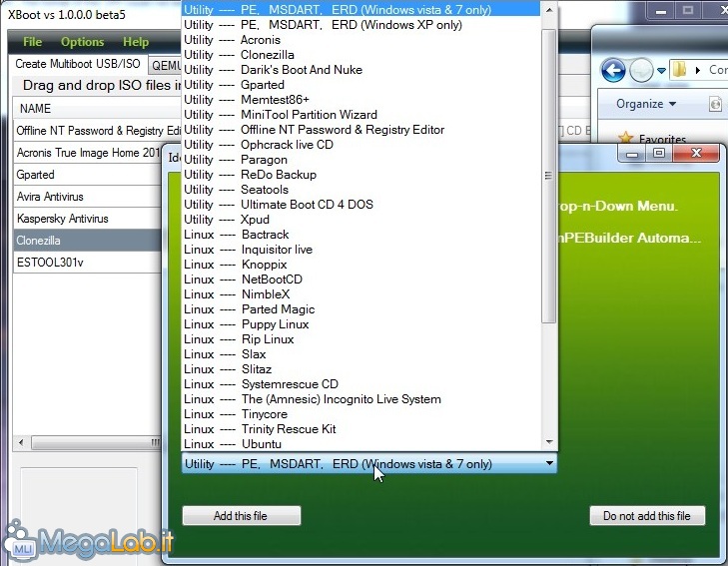Screen dimensions: 728x566
Task: Click the NAME column header
Action: click(x=97, y=109)
